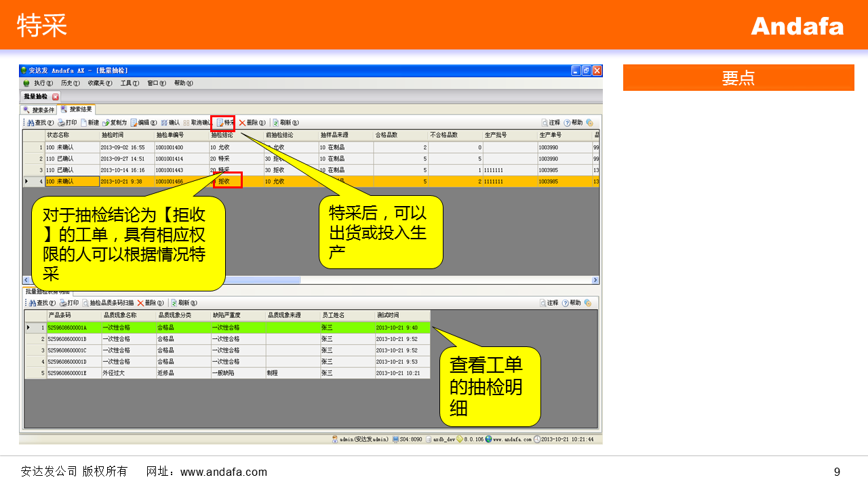Select row with barcode 5259608600001E
The height and width of the screenshot is (488, 868).
coord(73,373)
